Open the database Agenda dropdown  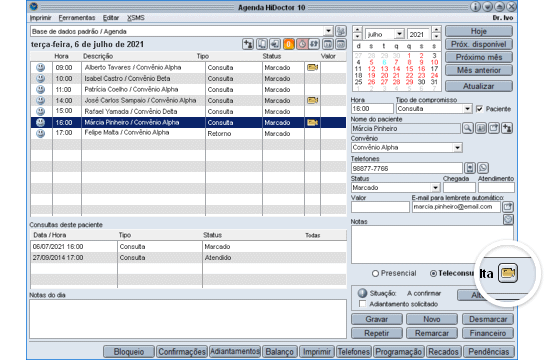329,31
